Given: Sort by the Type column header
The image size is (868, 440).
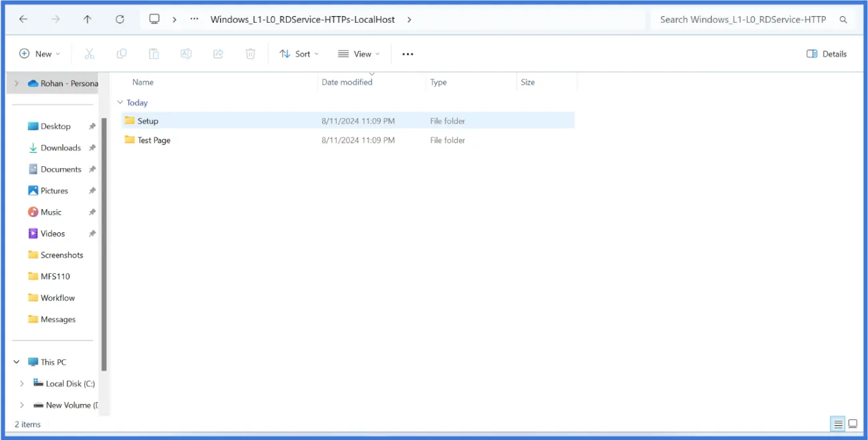Looking at the screenshot, I should [x=438, y=82].
